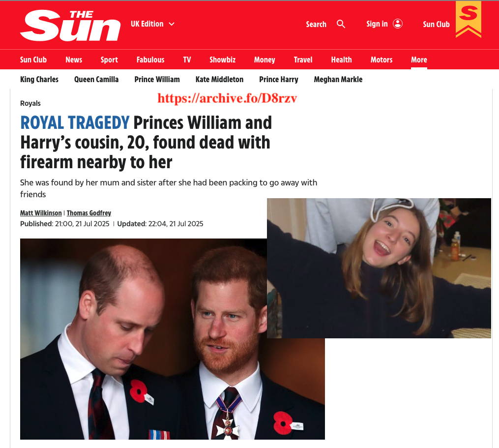
Task: Click the Royals category label
Action: click(30, 103)
